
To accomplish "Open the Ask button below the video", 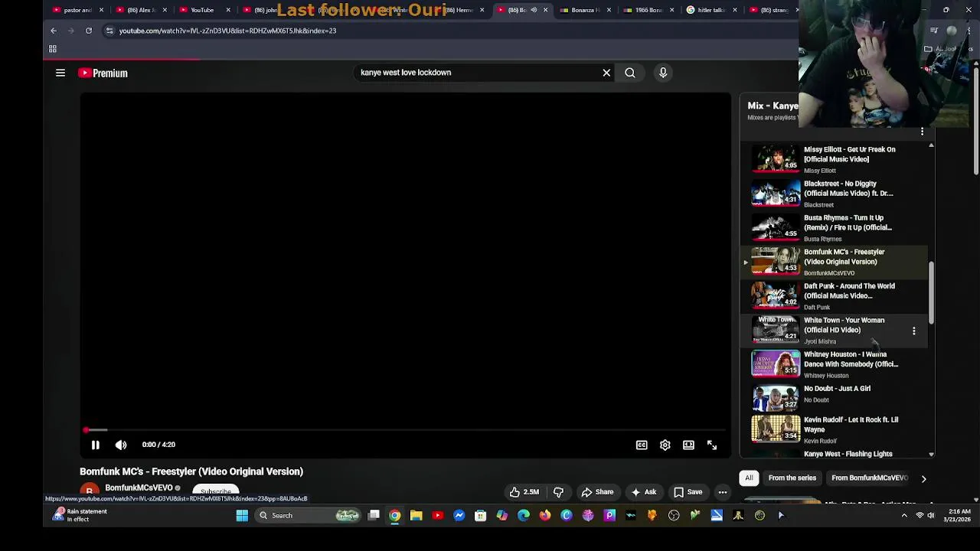I will (x=643, y=492).
